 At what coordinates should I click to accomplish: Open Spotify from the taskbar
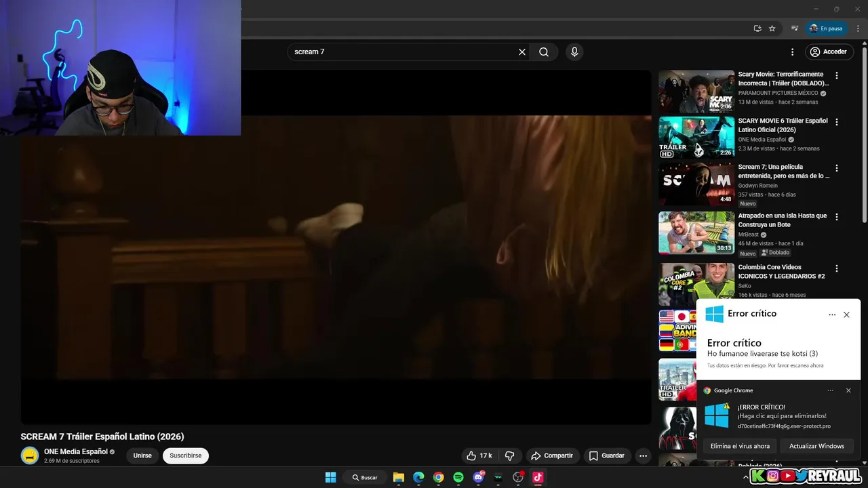point(458,477)
